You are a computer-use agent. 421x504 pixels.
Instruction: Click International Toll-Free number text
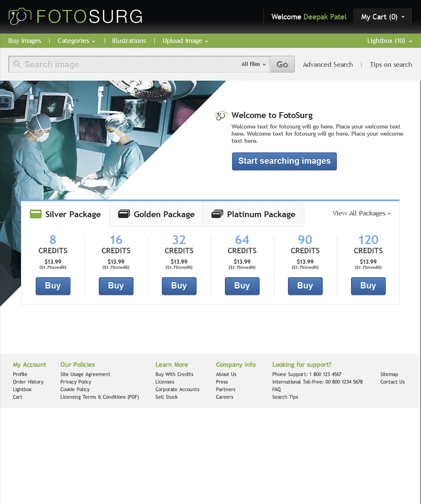[x=317, y=382]
